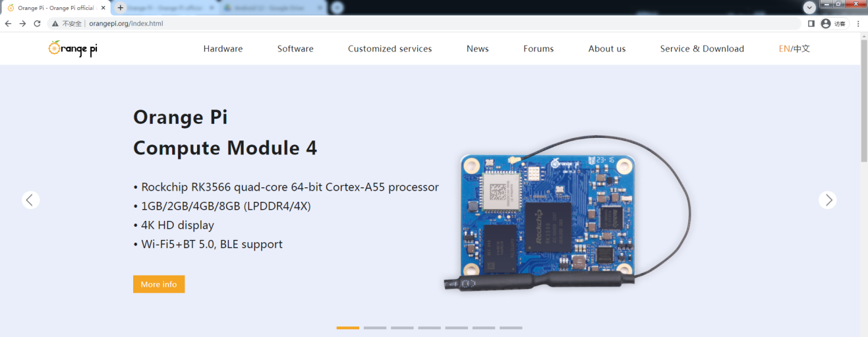Jump to the second carousel slide indicator
The width and height of the screenshot is (868, 337).
375,328
